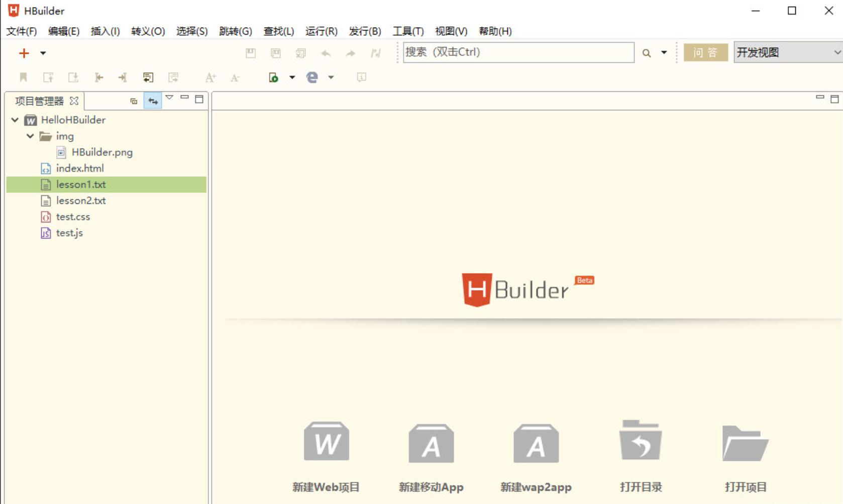The width and height of the screenshot is (843, 504).
Task: Click the bookmark icon in the toolbar
Action: (23, 77)
